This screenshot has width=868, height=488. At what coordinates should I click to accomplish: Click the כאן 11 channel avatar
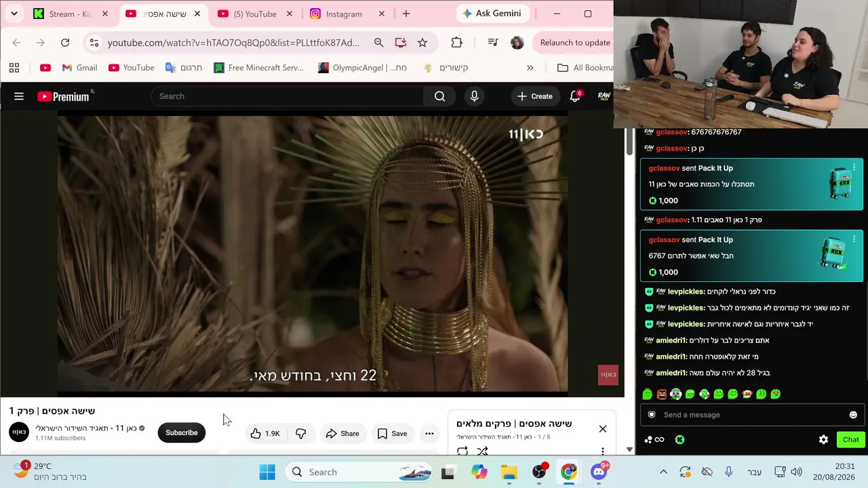coord(19,432)
